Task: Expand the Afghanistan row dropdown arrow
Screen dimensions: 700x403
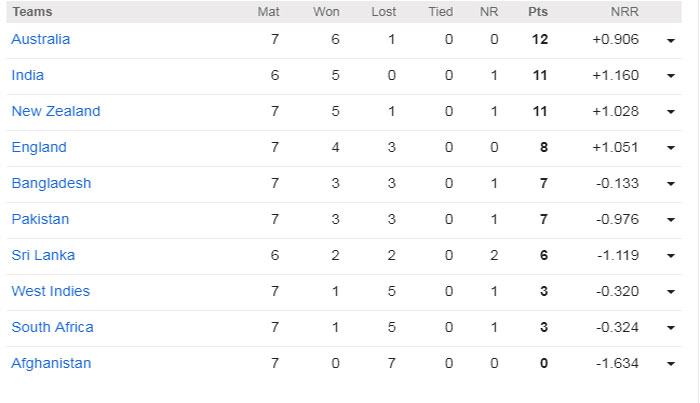Action: pyautogui.click(x=670, y=364)
